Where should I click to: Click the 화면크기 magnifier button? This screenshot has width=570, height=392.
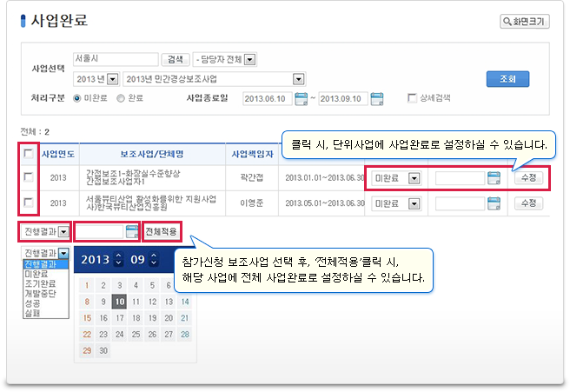tap(525, 22)
